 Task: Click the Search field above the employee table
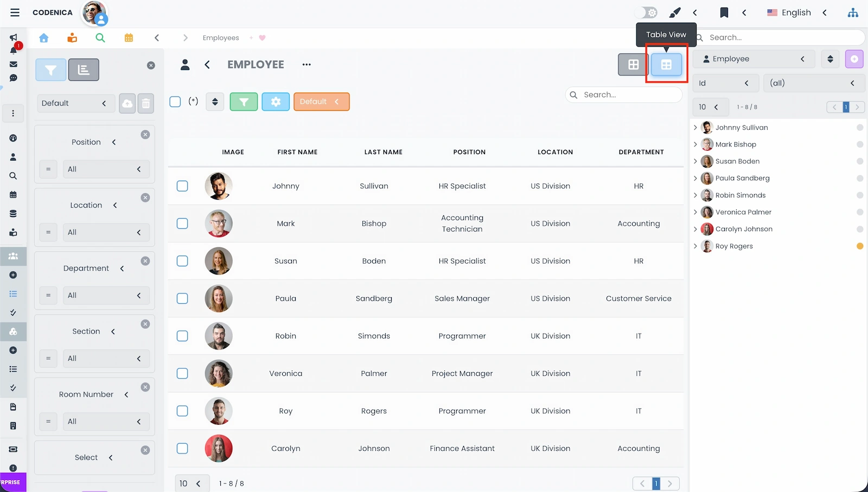point(624,94)
